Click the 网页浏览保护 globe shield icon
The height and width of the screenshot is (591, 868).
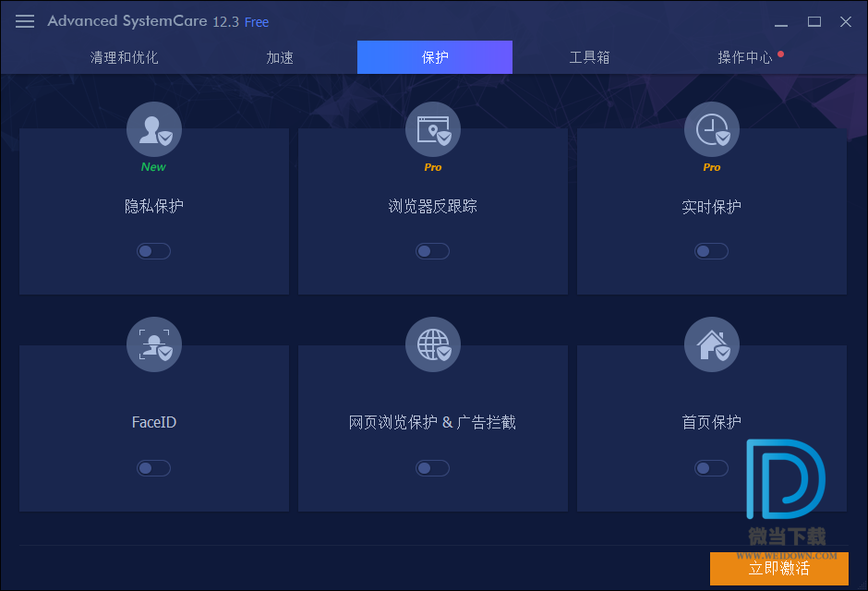(x=432, y=345)
